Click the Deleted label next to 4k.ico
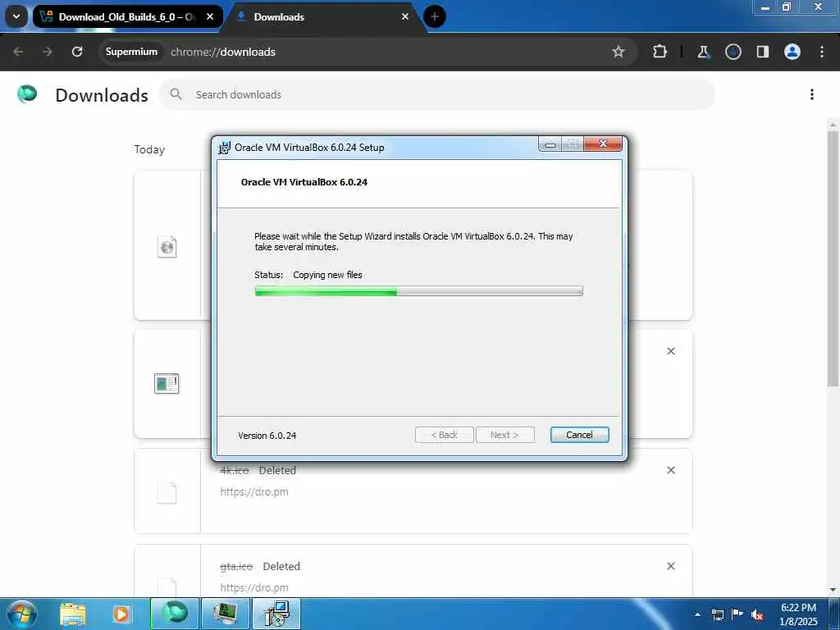Screen dimensions: 840x630 click(277, 470)
